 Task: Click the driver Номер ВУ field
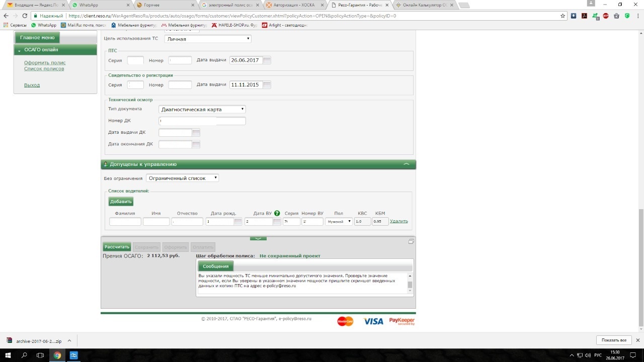(312, 222)
